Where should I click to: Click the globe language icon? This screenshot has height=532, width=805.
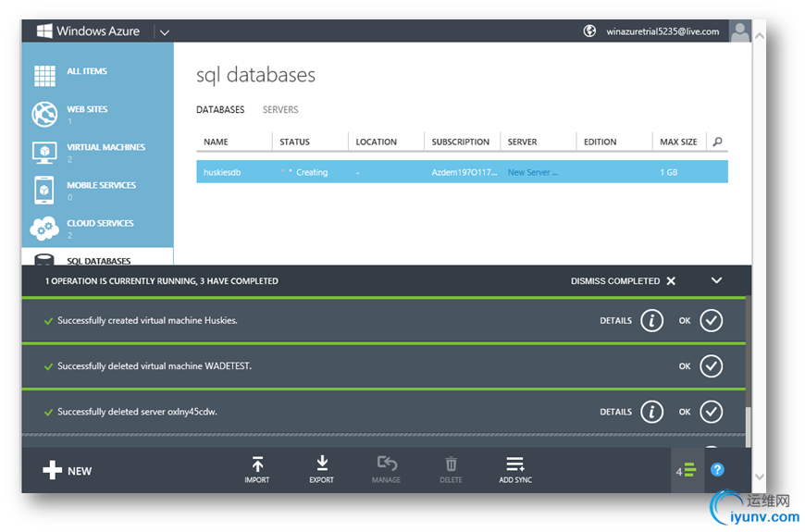589,31
